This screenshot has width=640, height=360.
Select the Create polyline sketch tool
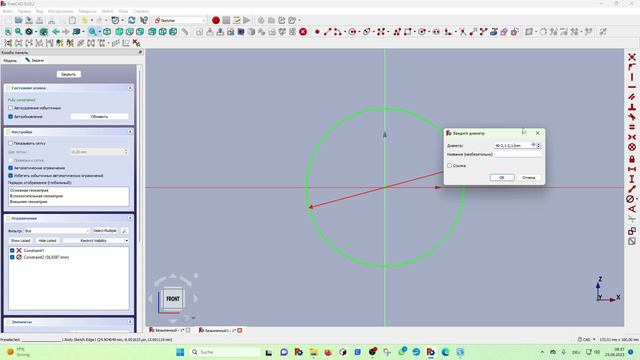(x=397, y=31)
